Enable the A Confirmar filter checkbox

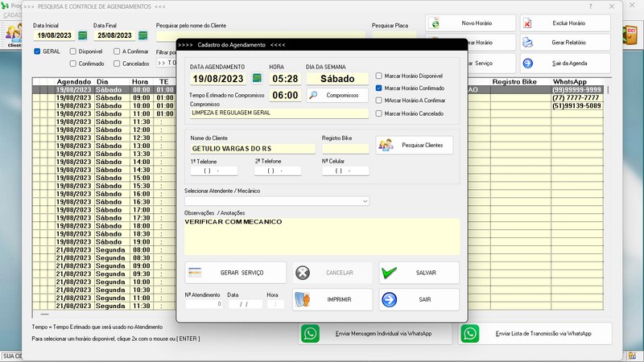[x=117, y=51]
